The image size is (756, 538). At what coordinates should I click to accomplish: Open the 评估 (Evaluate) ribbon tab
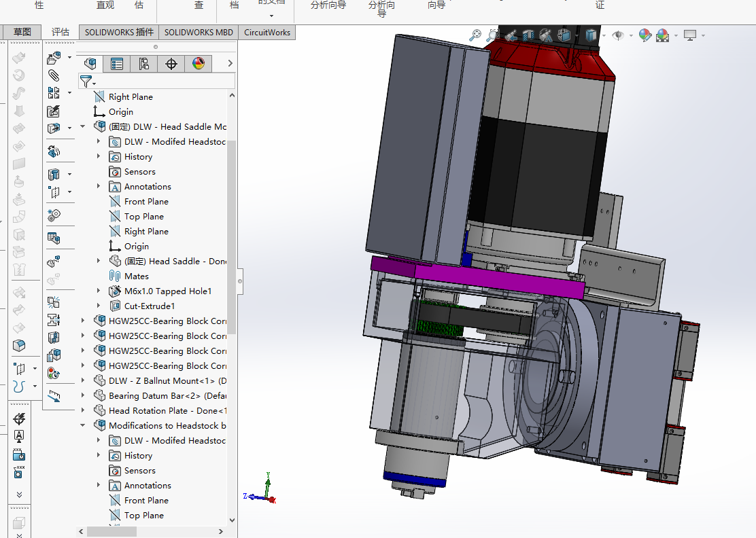(x=61, y=32)
